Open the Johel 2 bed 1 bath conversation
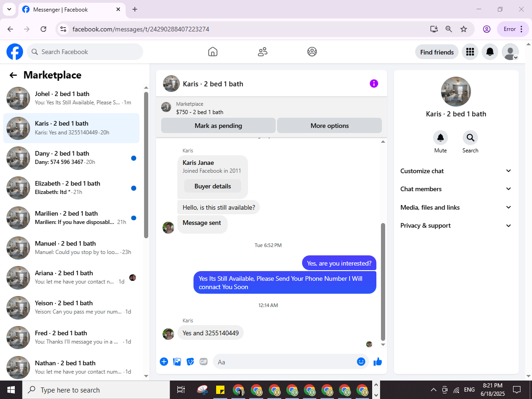The image size is (532, 399). [x=71, y=98]
